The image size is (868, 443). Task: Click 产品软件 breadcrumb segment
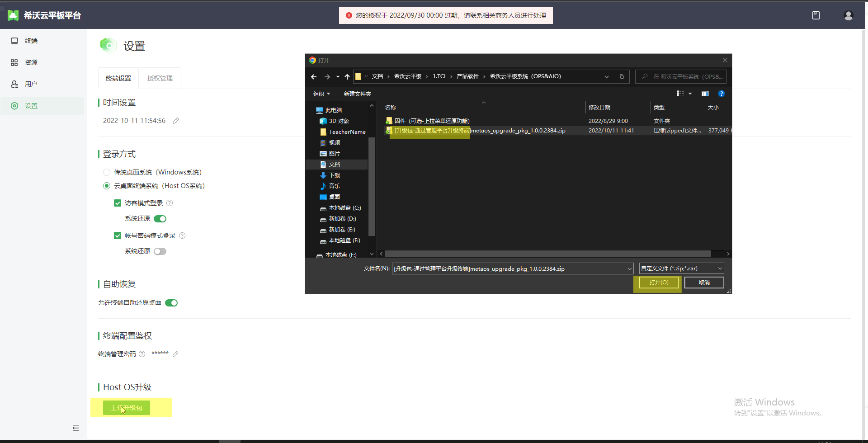[467, 76]
